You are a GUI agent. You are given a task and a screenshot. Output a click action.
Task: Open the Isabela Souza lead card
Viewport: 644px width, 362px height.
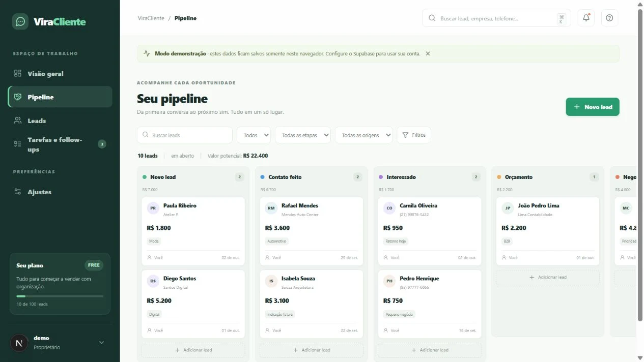click(x=312, y=304)
